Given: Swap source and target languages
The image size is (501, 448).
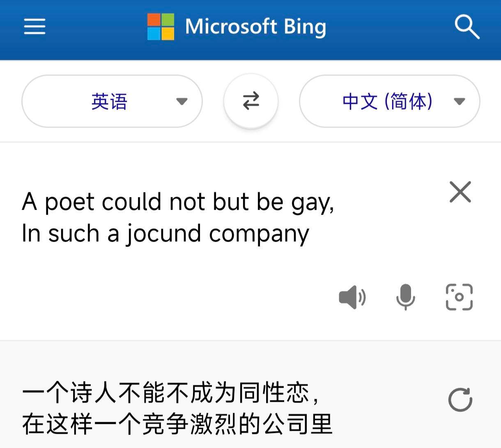Looking at the screenshot, I should point(251,101).
